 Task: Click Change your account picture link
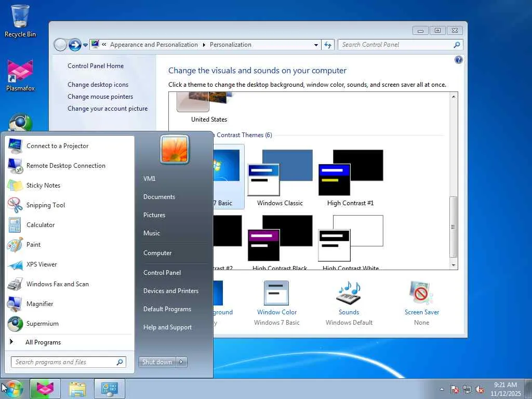108,109
